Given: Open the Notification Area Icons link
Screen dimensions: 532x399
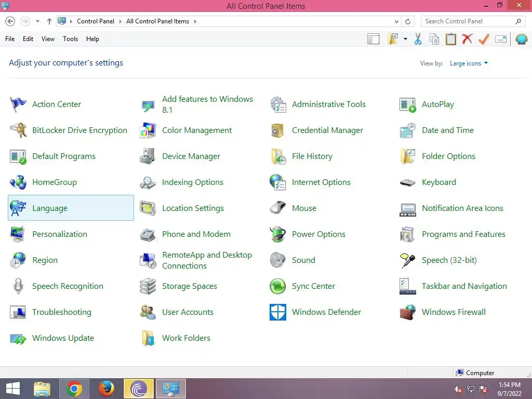Looking at the screenshot, I should coord(462,208).
